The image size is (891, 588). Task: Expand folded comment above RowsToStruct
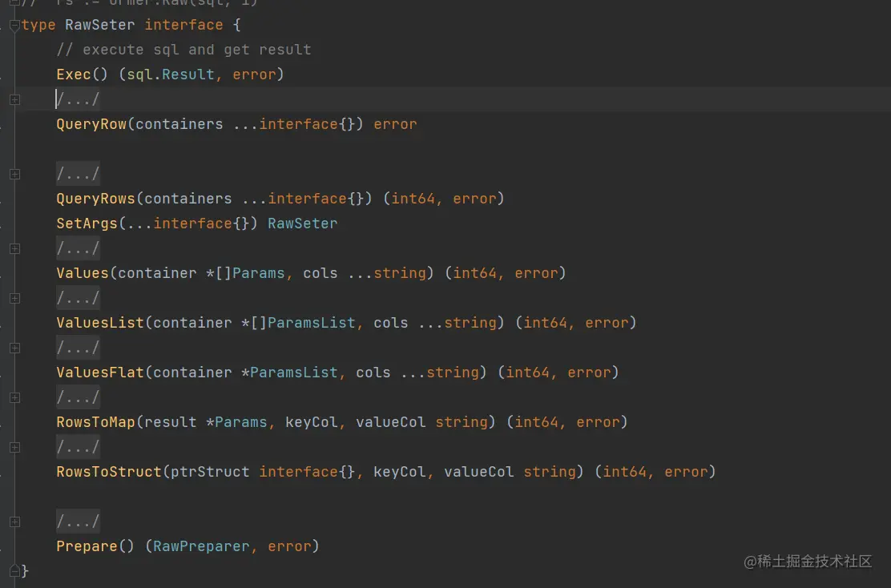tap(14, 448)
